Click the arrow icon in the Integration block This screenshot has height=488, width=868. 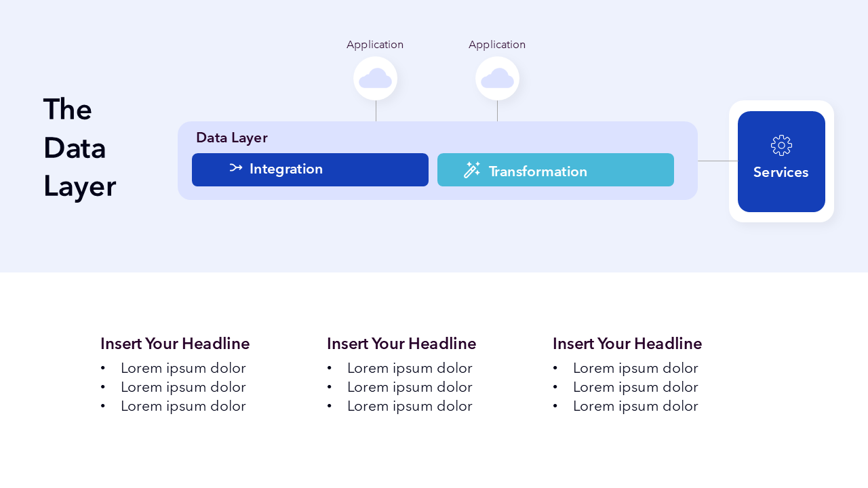click(x=236, y=168)
